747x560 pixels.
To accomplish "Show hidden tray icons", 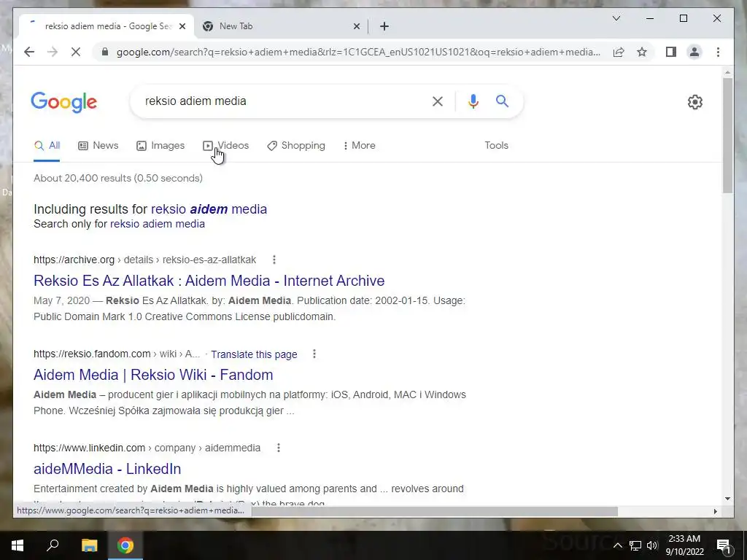I will click(x=617, y=545).
